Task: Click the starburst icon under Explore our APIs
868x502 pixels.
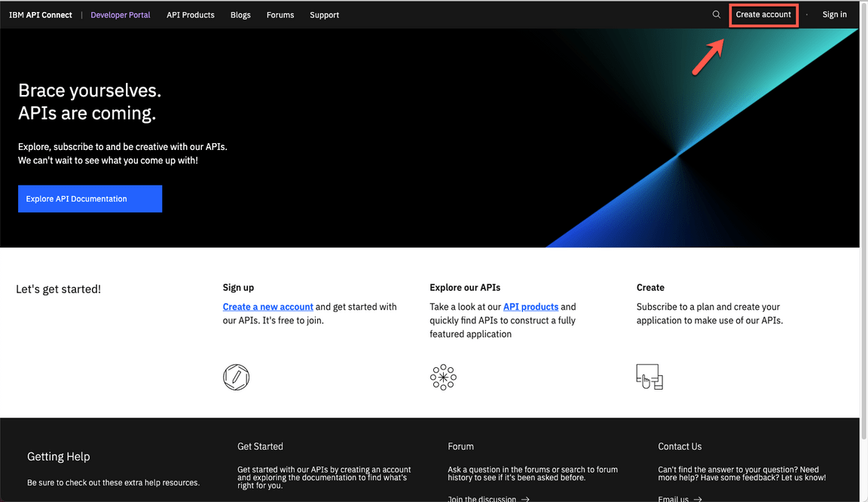Action: (443, 378)
